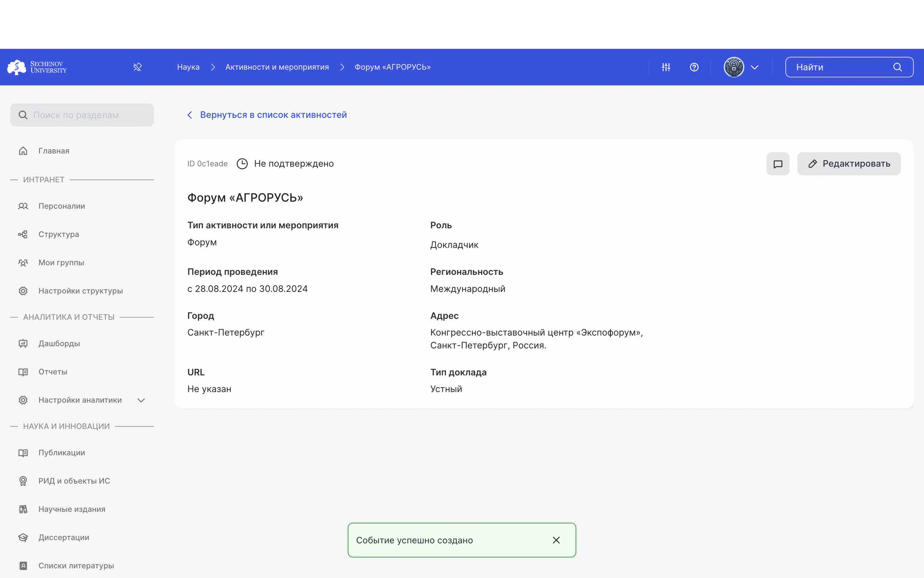Click the Форум «АГРОРУСЬ» breadcrumb
Screen dimensions: 924x578
coord(392,67)
